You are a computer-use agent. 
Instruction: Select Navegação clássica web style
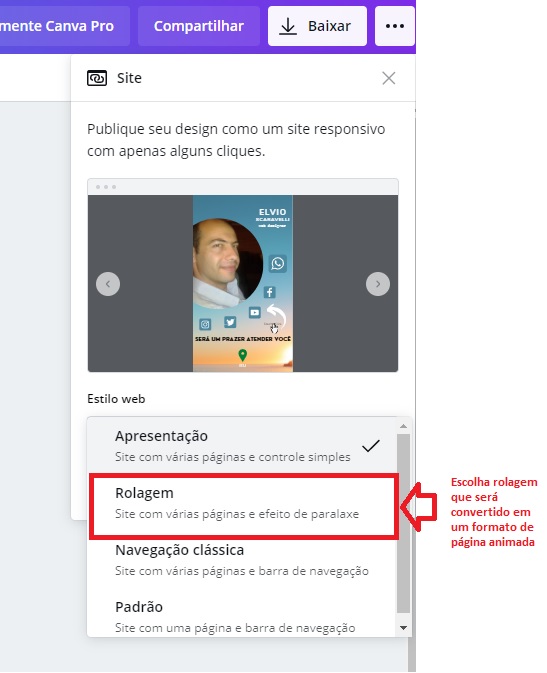[241, 560]
